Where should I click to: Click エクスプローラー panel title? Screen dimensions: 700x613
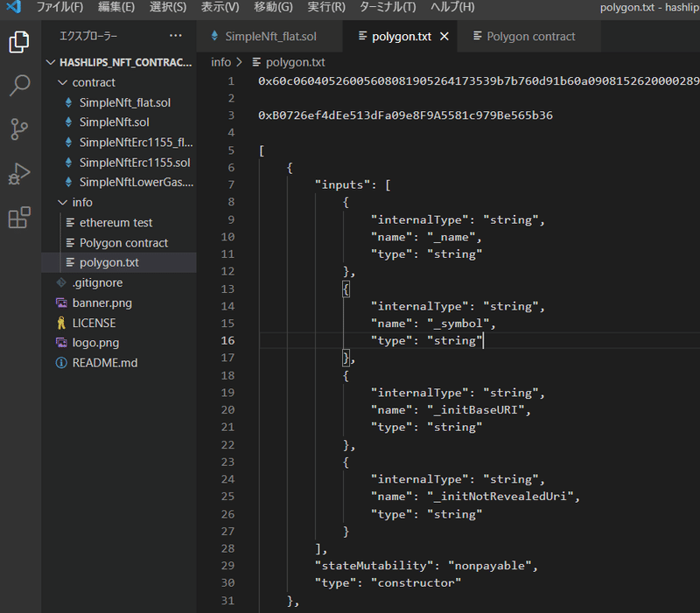click(x=88, y=36)
